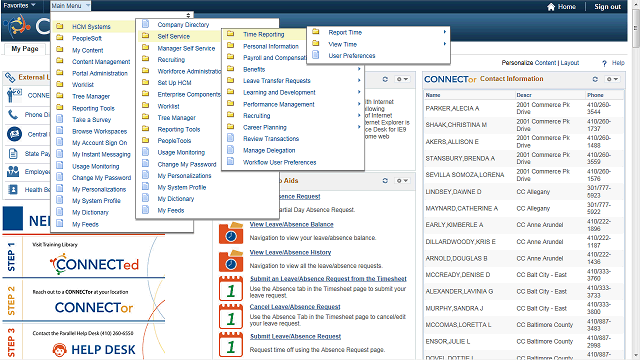Click the View Leave/Absence History link

(290, 252)
